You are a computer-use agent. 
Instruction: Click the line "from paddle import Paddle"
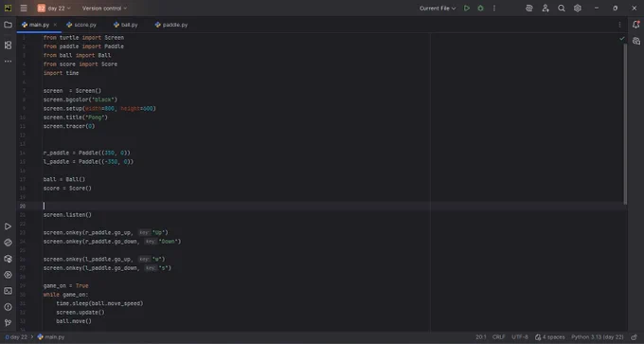(83, 46)
